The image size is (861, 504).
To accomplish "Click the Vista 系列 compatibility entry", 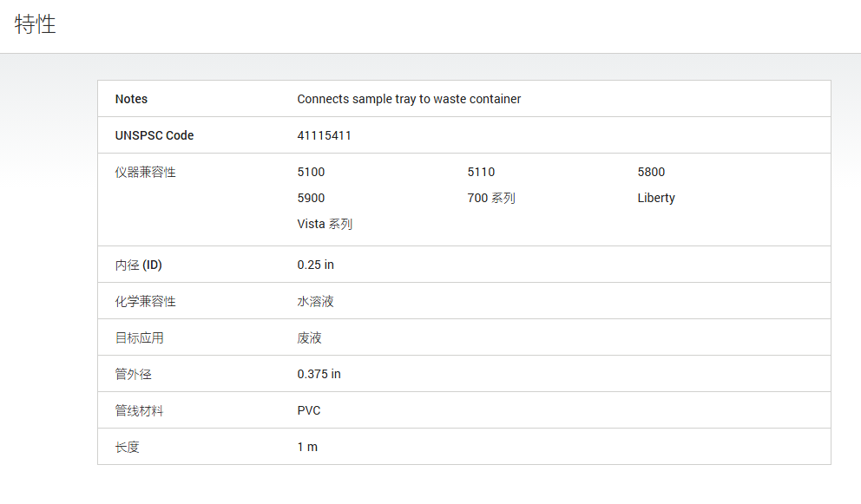I will point(325,224).
